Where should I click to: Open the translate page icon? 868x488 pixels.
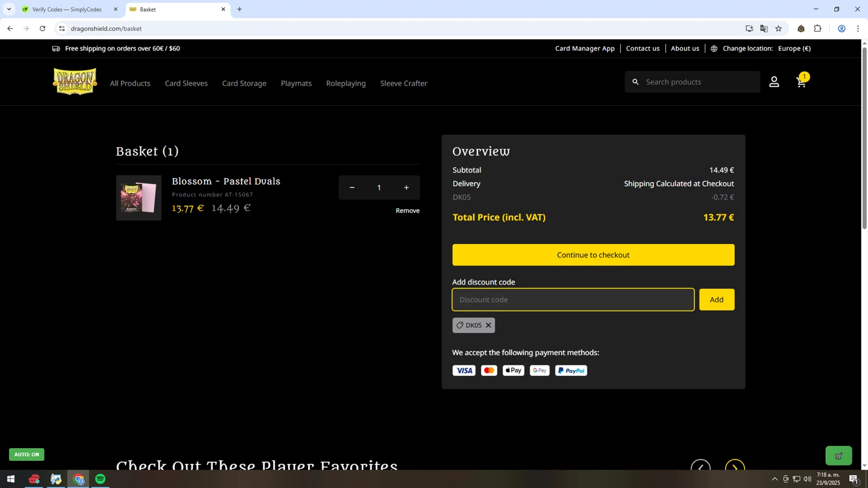(x=764, y=28)
